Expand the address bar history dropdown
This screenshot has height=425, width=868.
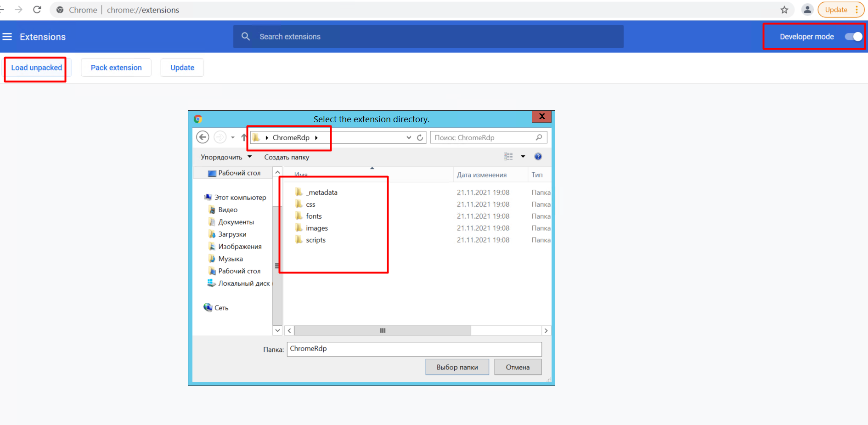(x=409, y=137)
